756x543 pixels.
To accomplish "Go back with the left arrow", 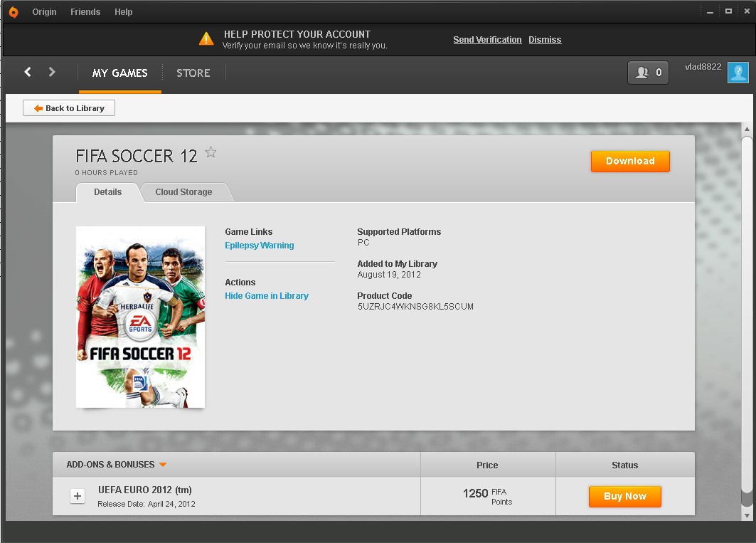I will pos(28,72).
